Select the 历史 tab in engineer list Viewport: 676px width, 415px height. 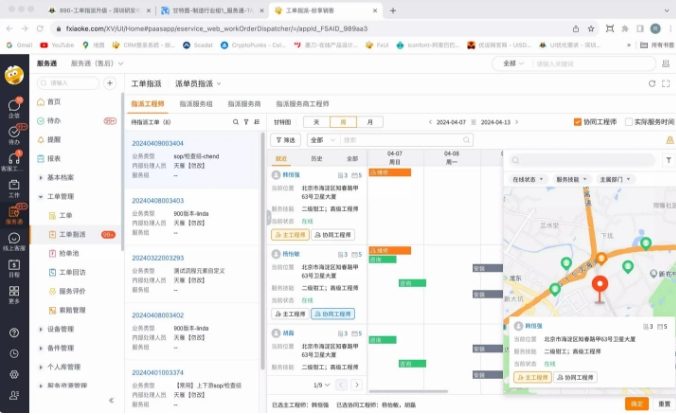coord(317,159)
